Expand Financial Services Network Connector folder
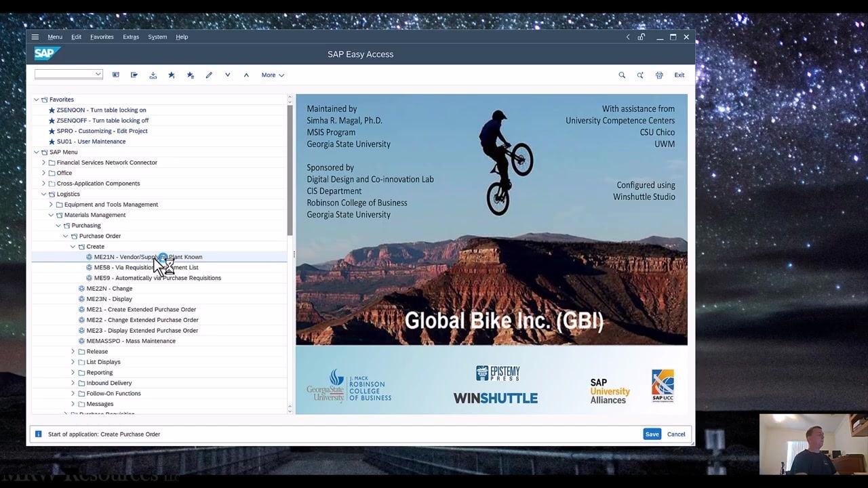 click(x=44, y=163)
